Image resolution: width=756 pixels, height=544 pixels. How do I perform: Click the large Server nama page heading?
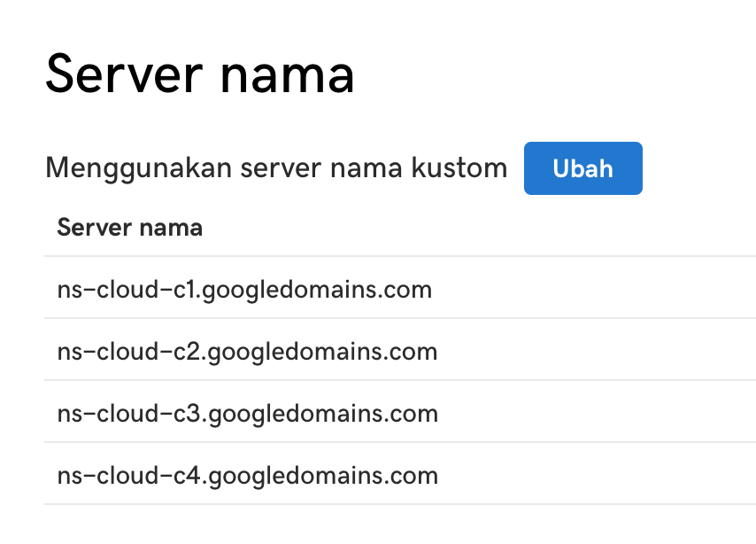[200, 74]
